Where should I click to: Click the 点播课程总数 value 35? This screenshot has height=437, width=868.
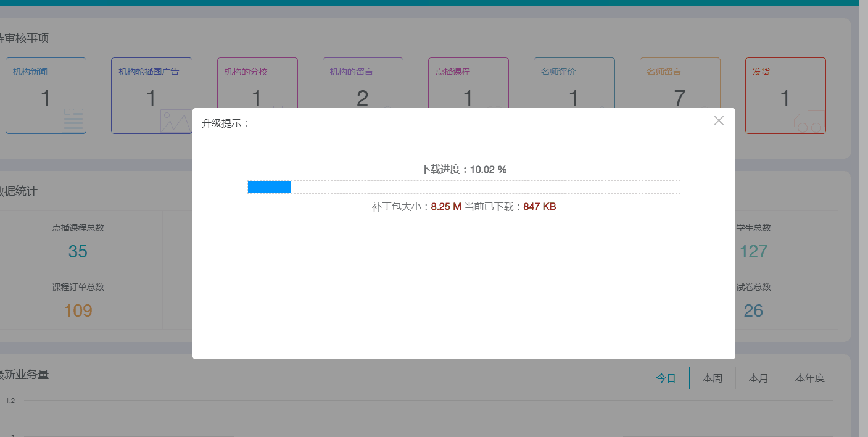(x=78, y=251)
